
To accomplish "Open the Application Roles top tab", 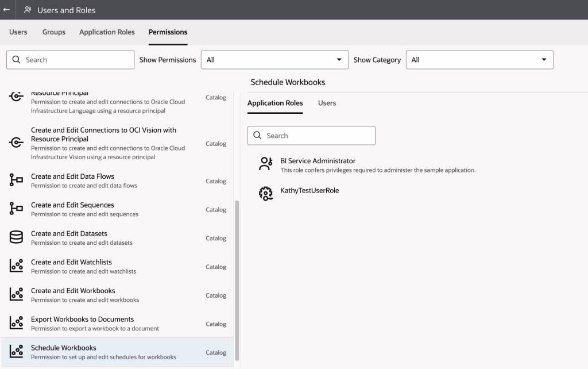I will click(x=107, y=32).
